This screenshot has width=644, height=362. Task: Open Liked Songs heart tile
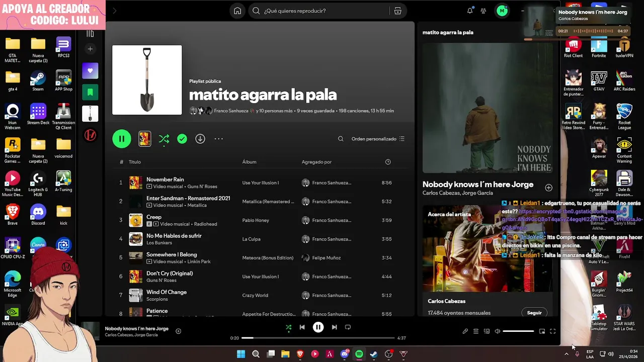[90, 71]
